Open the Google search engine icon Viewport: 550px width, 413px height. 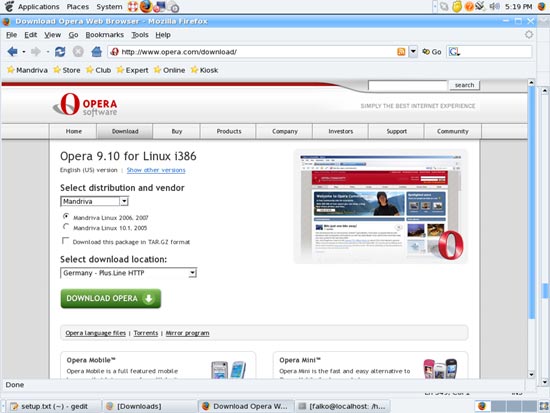pos(454,52)
